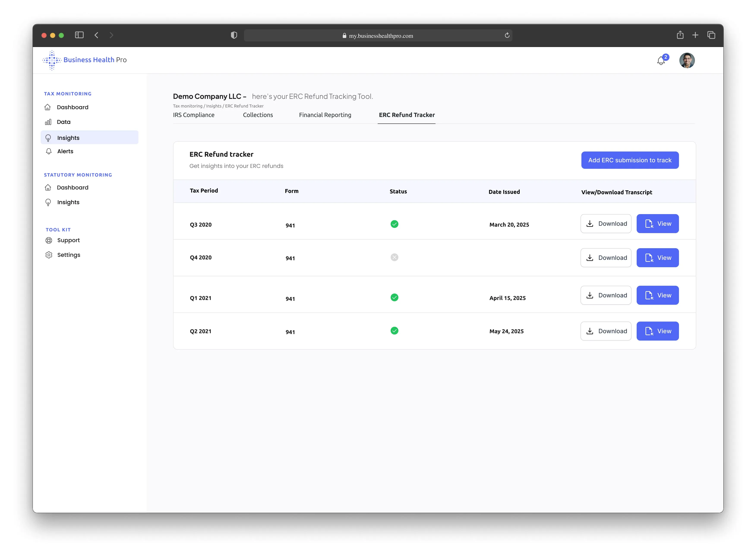Toggle the browser sidebar icon
Viewport: 756px width, 554px height.
tap(79, 35)
